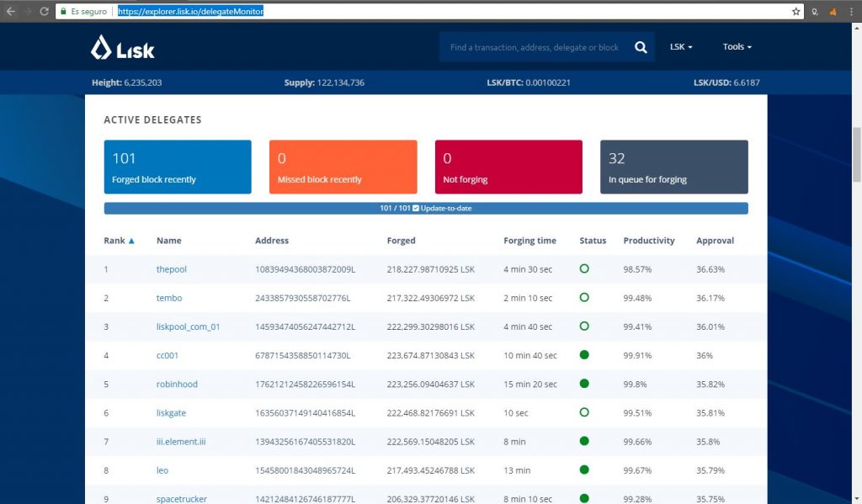Image resolution: width=862 pixels, height=504 pixels.
Task: Click the Height value in stats bar
Action: pos(143,82)
